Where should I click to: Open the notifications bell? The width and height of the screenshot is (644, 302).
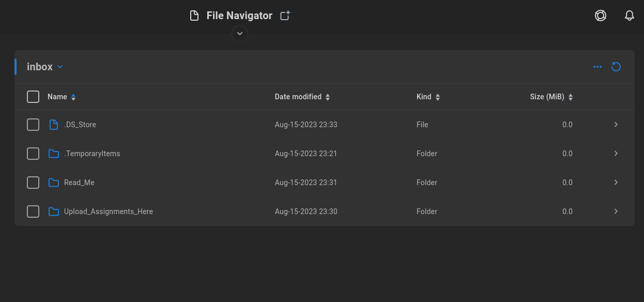tap(630, 16)
